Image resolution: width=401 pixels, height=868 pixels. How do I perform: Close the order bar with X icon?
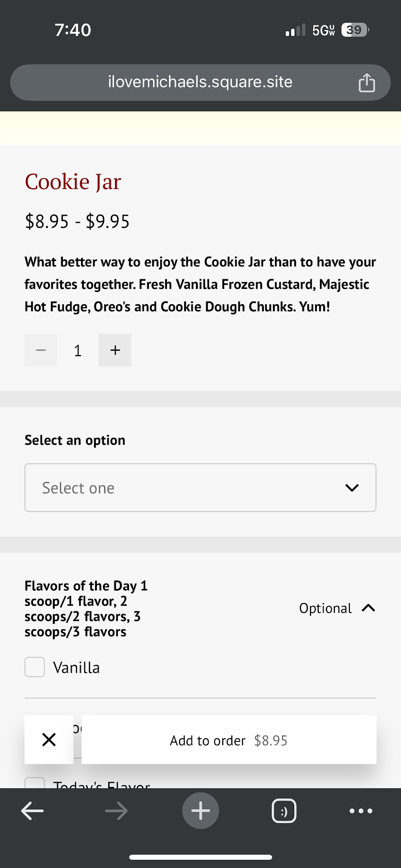tap(49, 740)
